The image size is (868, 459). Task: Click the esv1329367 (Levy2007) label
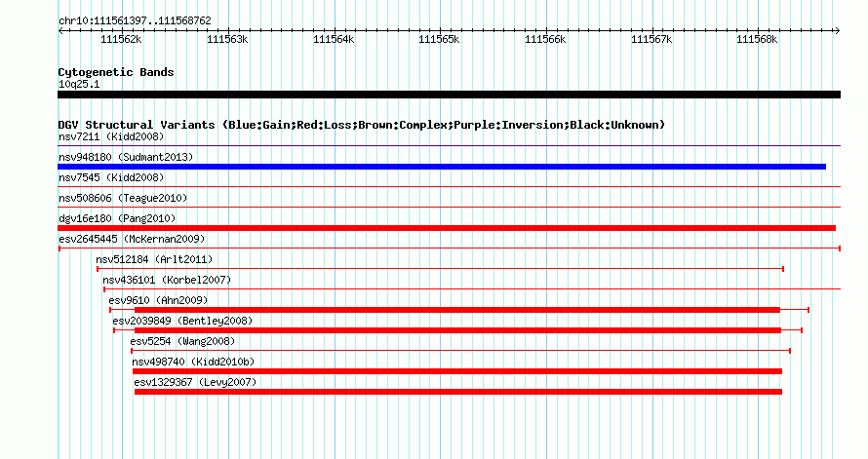click(x=195, y=382)
